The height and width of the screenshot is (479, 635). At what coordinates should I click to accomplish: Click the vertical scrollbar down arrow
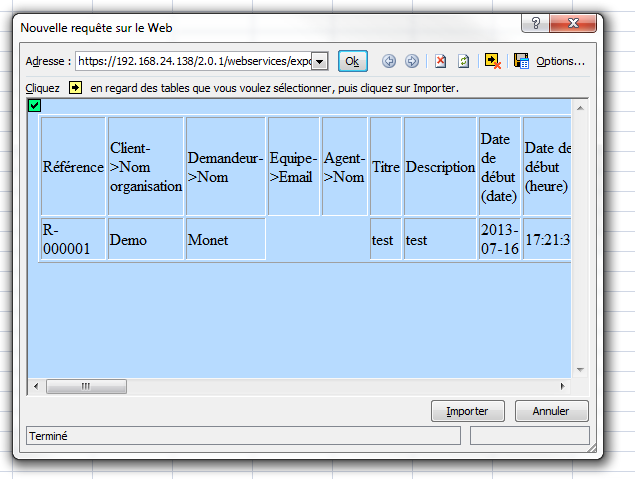[x=580, y=372]
